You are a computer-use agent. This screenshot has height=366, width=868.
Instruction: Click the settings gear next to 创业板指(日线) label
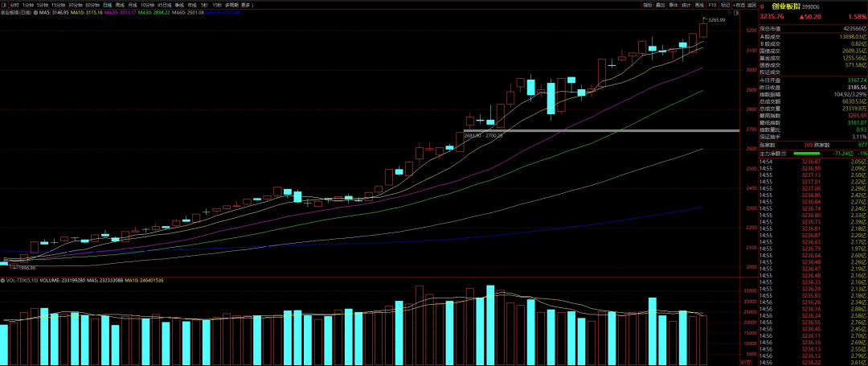(36, 12)
